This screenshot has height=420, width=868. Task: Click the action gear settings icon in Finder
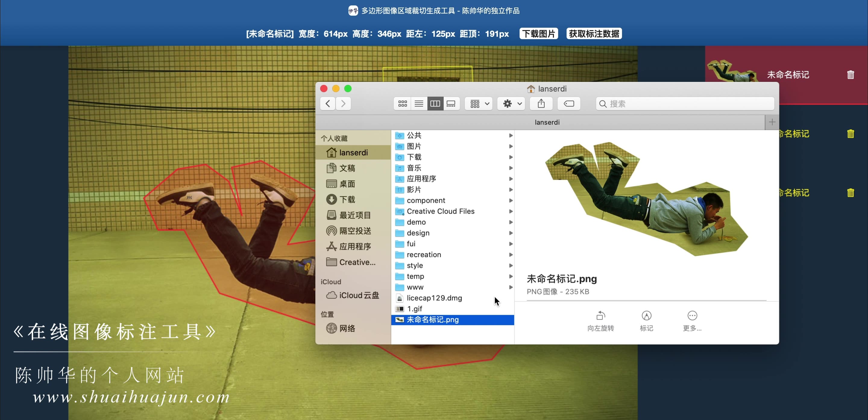[507, 103]
